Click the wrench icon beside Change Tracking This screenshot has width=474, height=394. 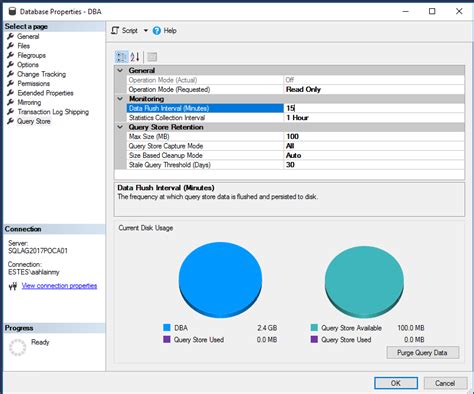click(11, 74)
